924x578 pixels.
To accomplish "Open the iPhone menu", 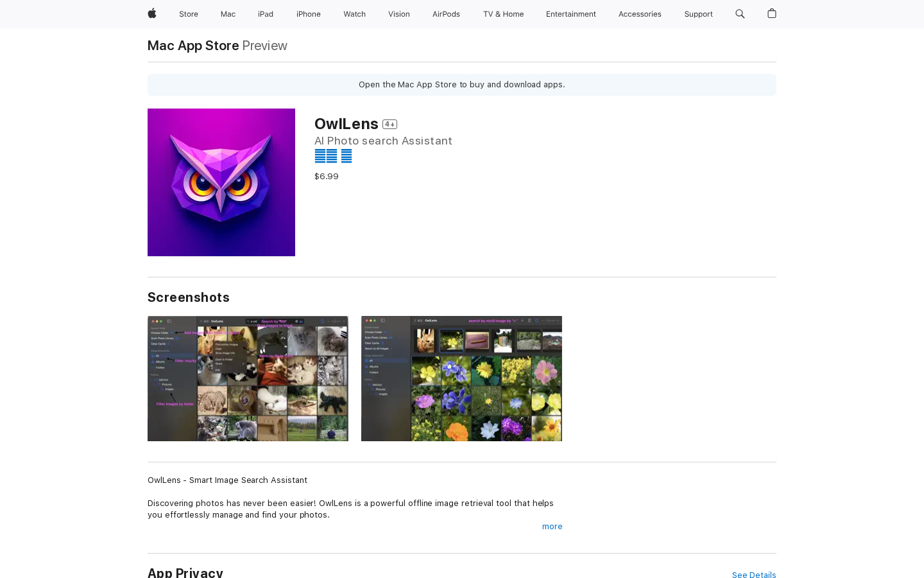I will [309, 14].
